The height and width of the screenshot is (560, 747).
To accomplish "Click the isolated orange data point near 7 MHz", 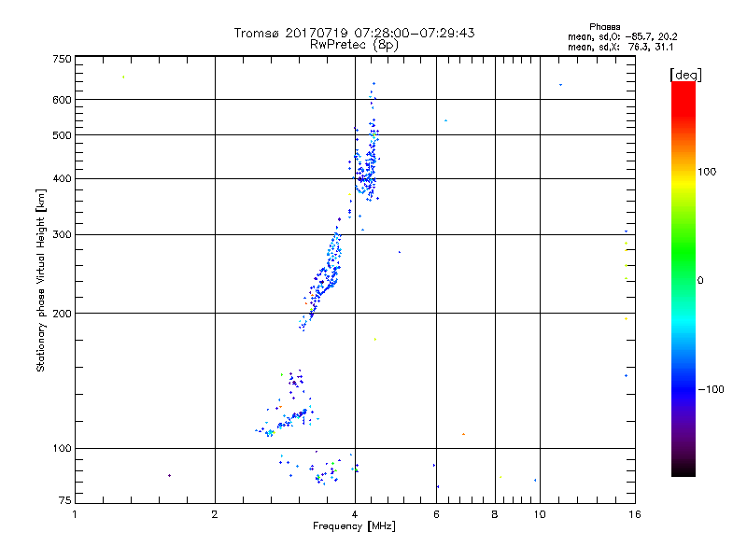I will tap(463, 434).
